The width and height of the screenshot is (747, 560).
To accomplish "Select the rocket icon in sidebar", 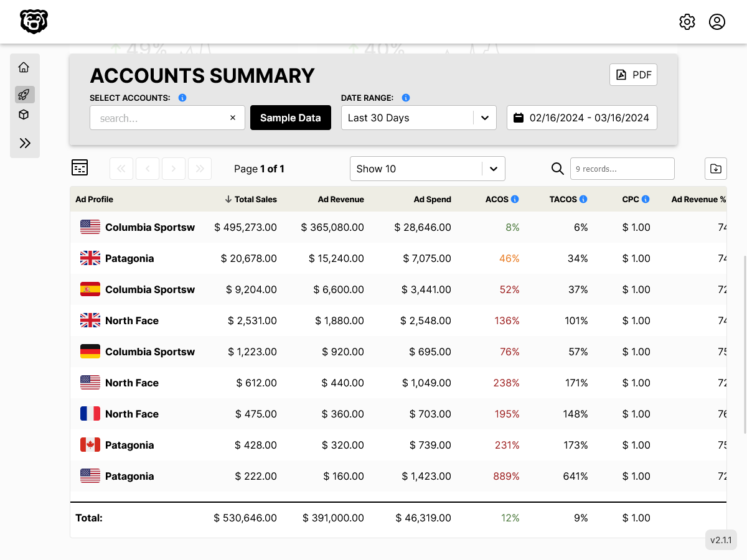I will point(24,95).
